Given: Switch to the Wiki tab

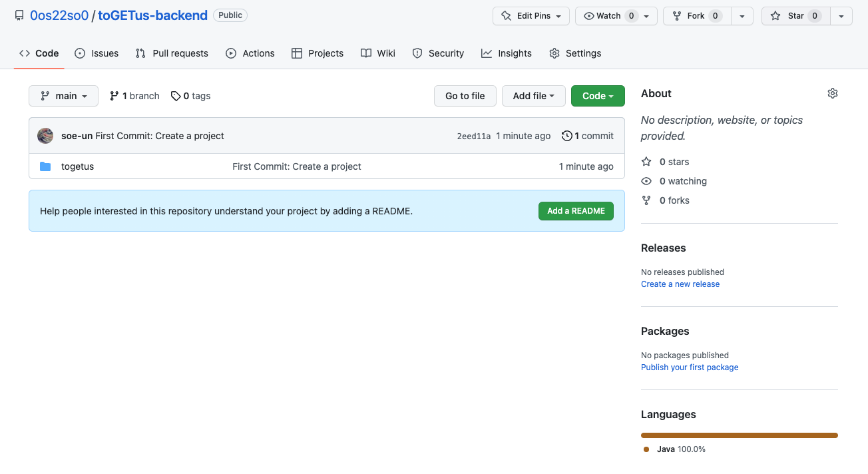Looking at the screenshot, I should (x=378, y=53).
